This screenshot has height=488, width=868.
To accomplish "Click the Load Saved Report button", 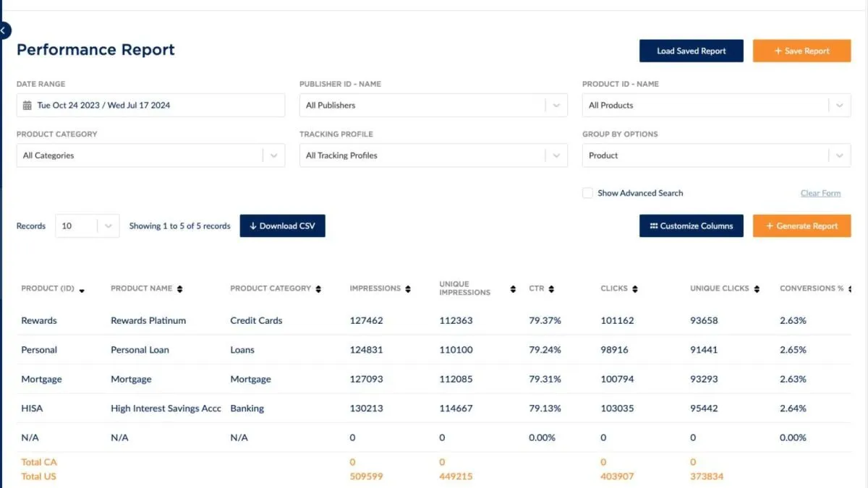I will coord(691,51).
